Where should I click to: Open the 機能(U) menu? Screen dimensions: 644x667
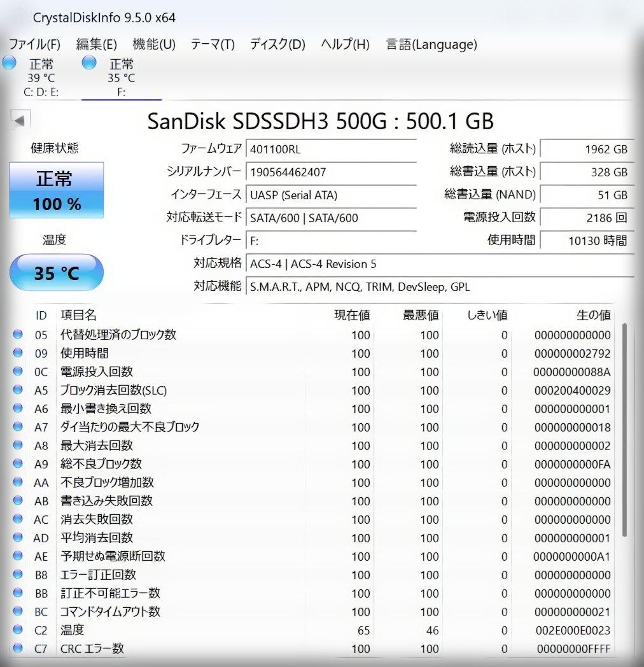pyautogui.click(x=154, y=45)
